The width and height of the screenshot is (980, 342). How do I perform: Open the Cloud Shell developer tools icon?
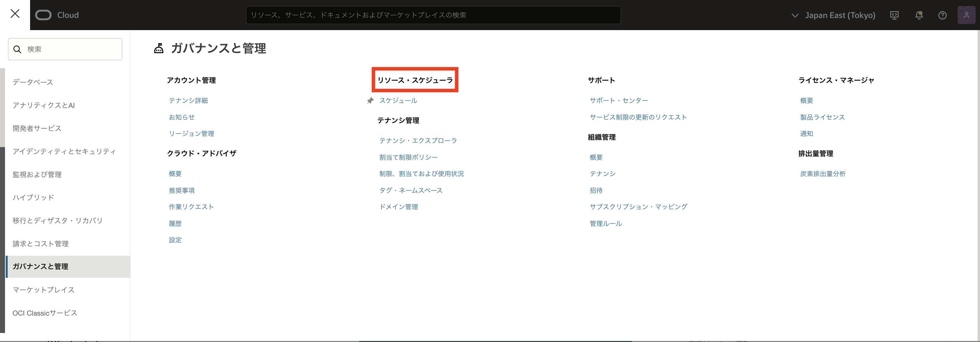click(894, 15)
